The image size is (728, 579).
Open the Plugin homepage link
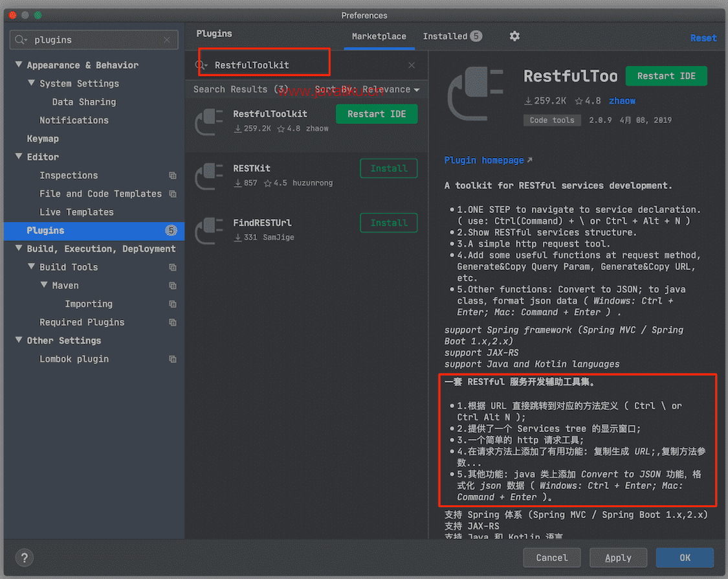(484, 160)
